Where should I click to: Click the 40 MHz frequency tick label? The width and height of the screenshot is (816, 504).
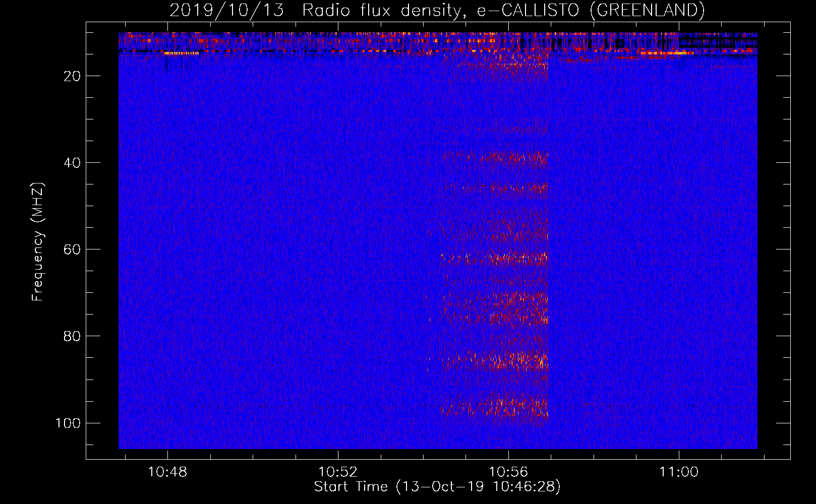[72, 163]
